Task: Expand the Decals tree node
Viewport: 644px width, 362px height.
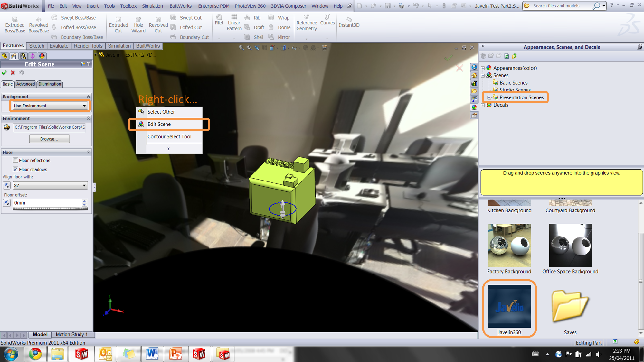Action: 483,105
